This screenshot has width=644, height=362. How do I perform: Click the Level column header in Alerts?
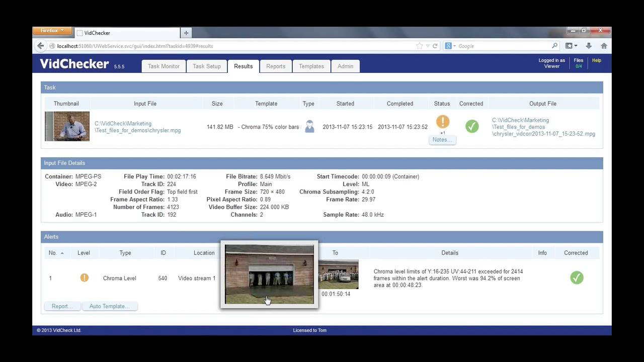coord(84,253)
